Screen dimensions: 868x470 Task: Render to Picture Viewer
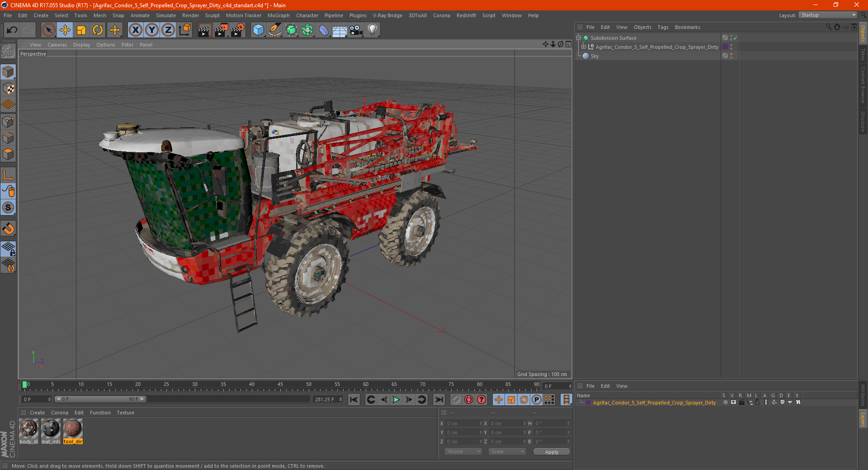pos(221,30)
